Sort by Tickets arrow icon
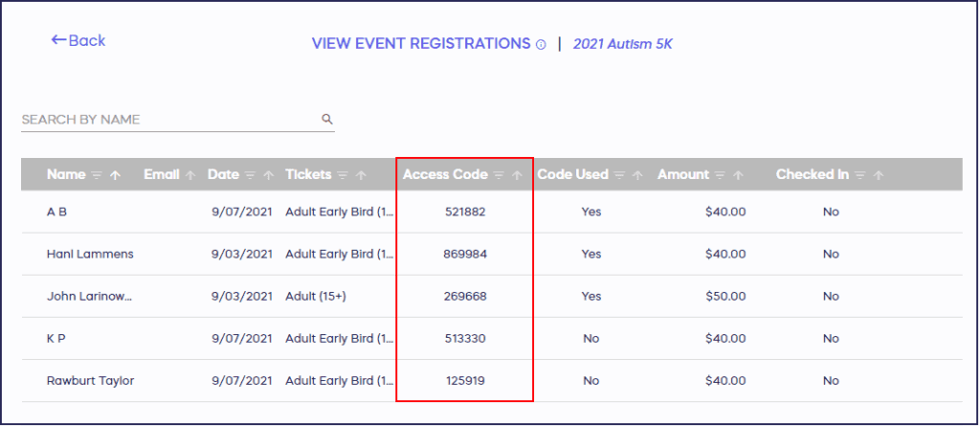 click(361, 175)
